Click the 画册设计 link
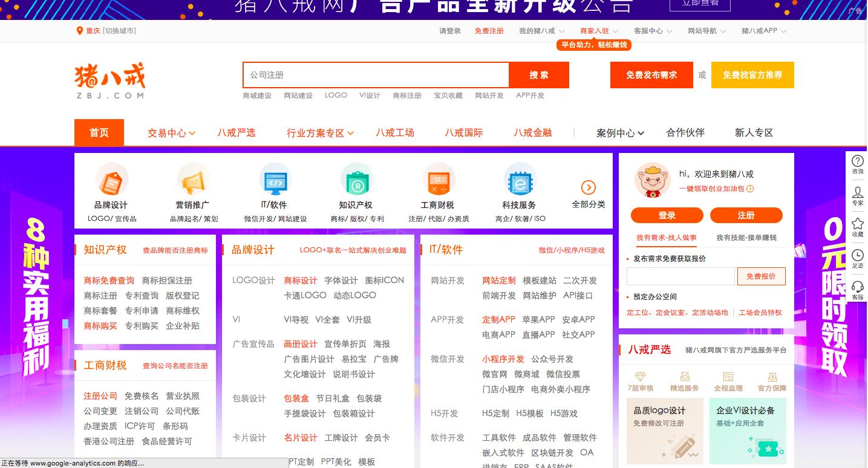Image resolution: width=868 pixels, height=468 pixels. pyautogui.click(x=301, y=344)
